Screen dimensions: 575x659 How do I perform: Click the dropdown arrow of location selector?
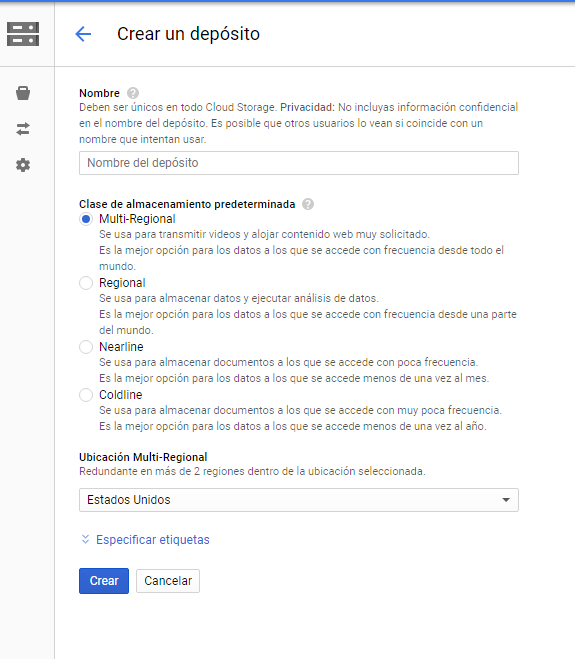point(506,500)
